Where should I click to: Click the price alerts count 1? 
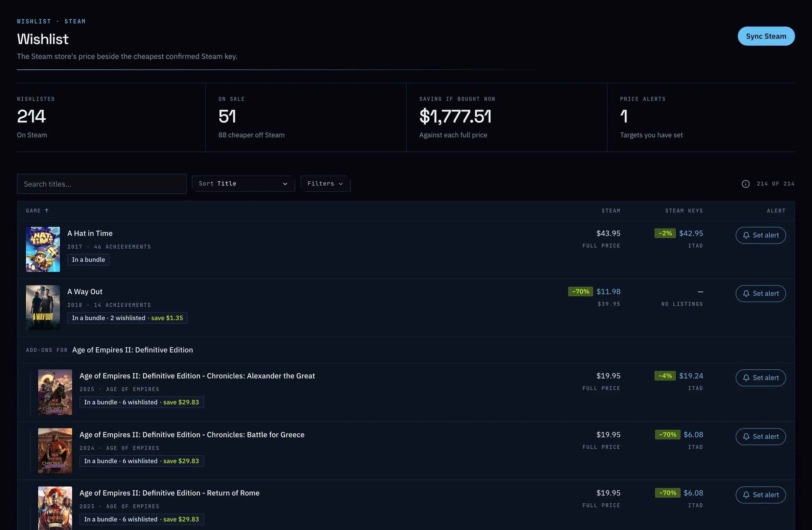coord(624,116)
